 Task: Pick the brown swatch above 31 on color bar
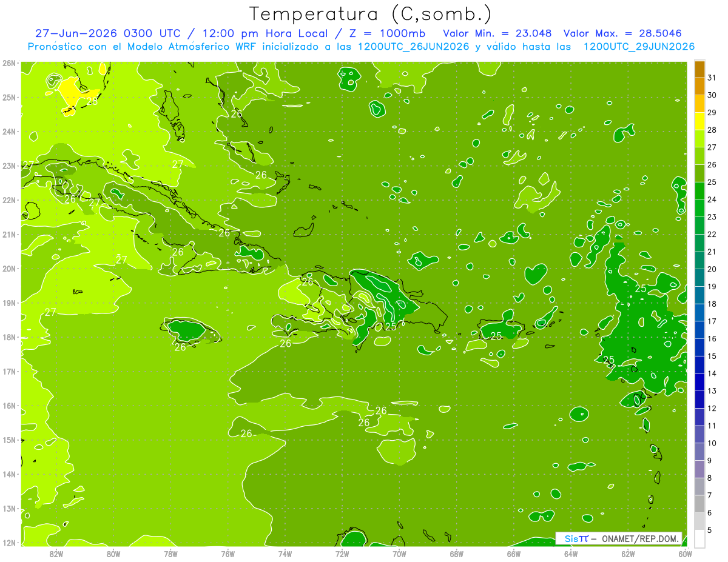tap(699, 69)
